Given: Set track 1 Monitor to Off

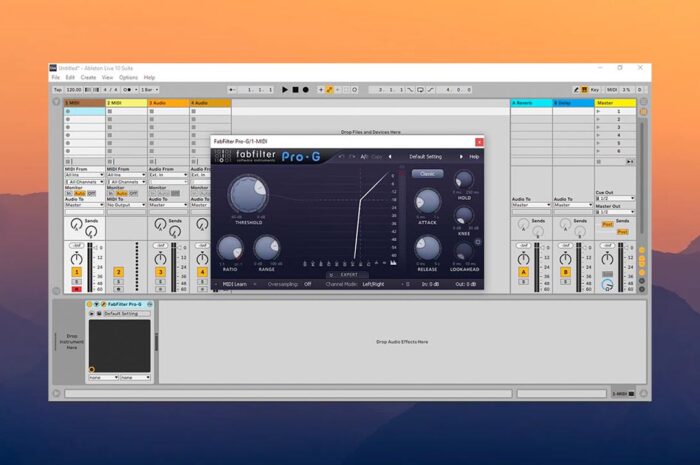Looking at the screenshot, I should 92,193.
